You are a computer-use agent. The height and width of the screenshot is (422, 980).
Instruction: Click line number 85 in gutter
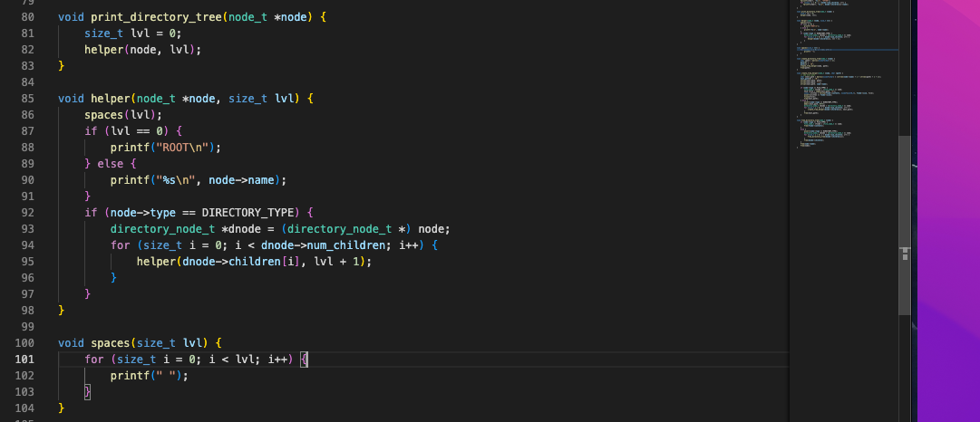click(26, 99)
